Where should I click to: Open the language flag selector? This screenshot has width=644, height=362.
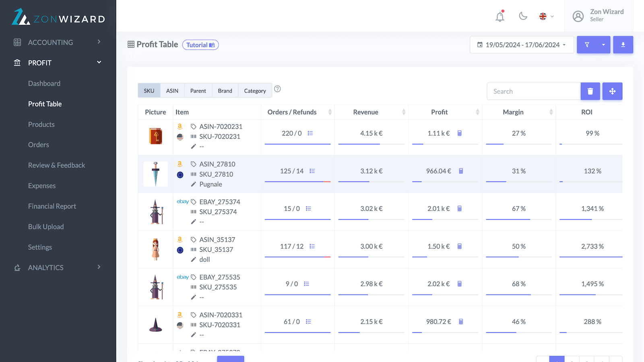546,16
